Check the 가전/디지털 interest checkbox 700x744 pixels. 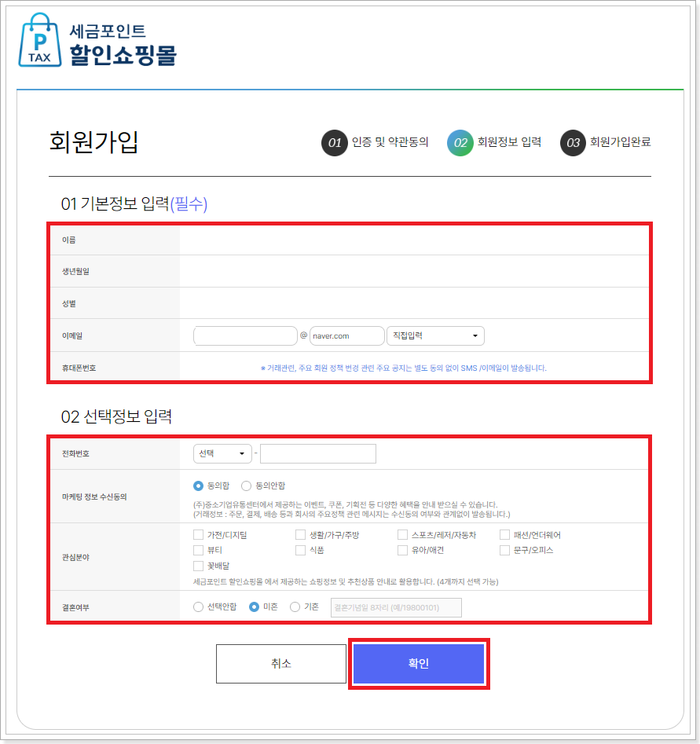point(197,534)
